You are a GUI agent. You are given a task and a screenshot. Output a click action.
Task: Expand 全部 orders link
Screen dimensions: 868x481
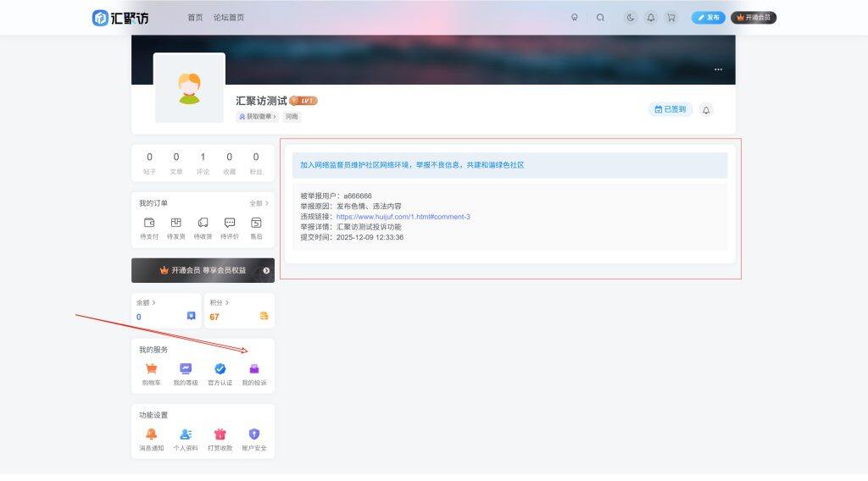259,203
